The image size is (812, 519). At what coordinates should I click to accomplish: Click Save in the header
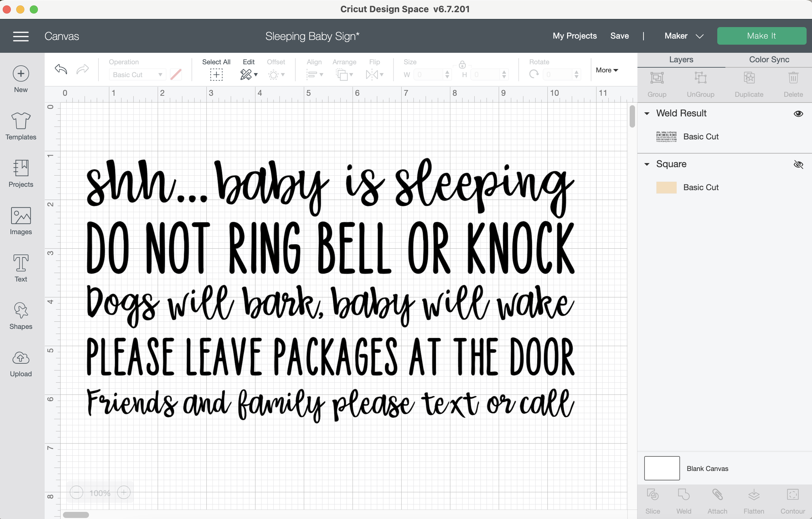619,36
